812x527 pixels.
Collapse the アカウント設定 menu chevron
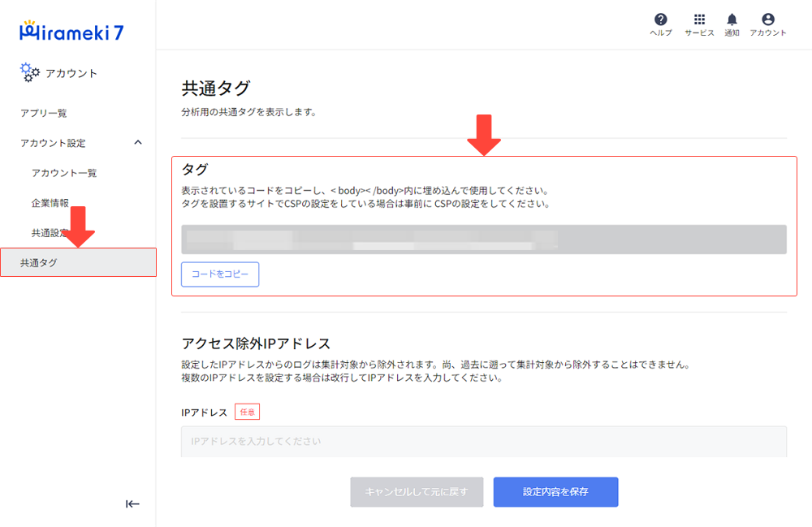click(x=138, y=142)
